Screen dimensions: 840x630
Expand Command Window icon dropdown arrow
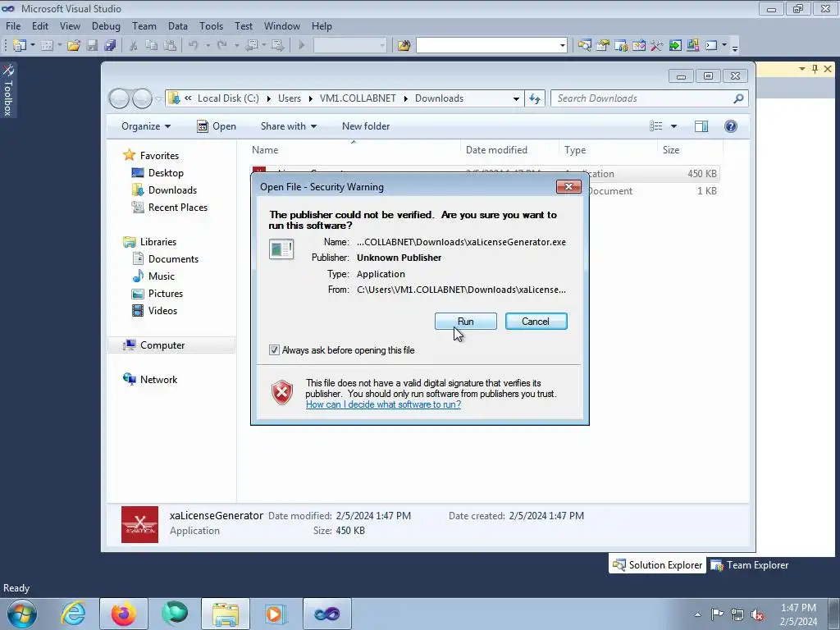[724, 46]
